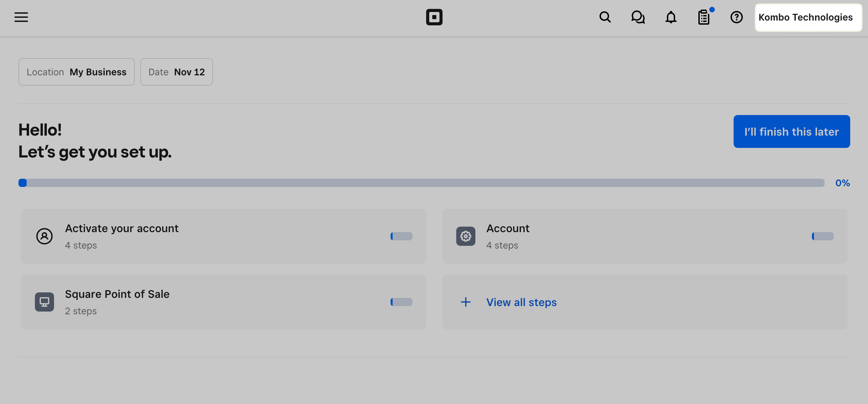Open the hamburger navigation menu
Screen dimensions: 868x404
[x=21, y=17]
